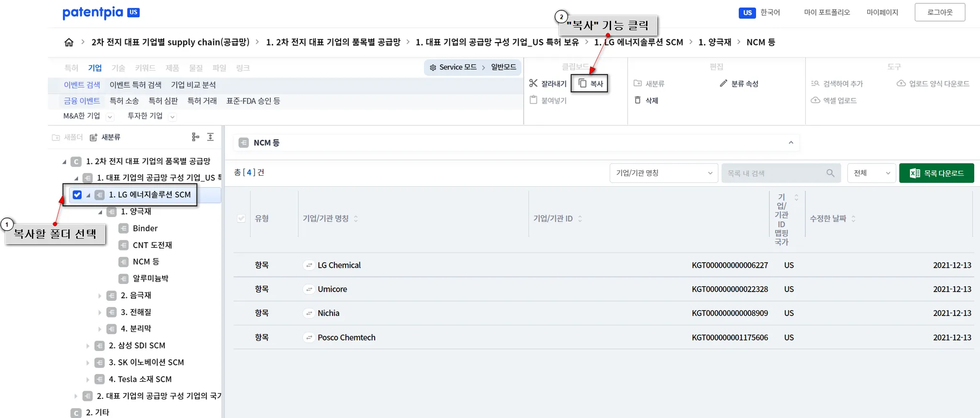
Task: Switch site region to US
Action: coord(747,13)
